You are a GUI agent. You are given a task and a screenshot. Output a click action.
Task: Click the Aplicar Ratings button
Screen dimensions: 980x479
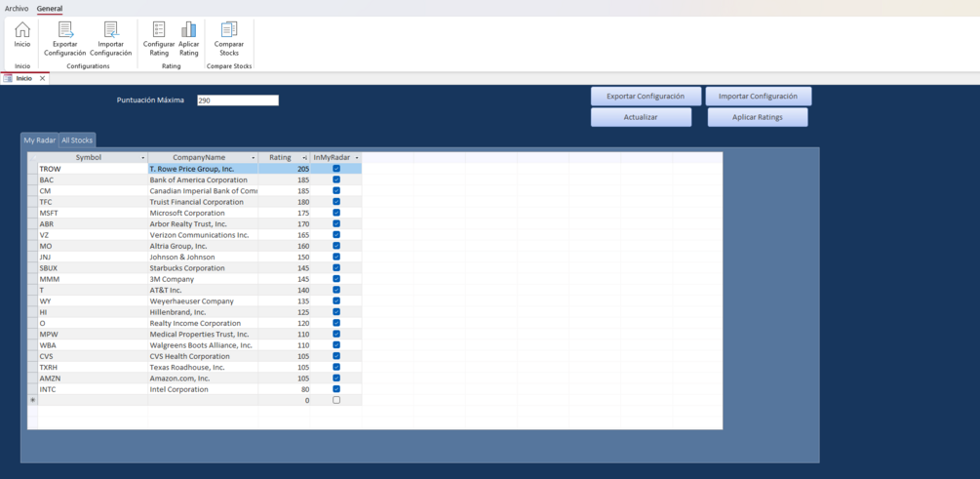[758, 117]
